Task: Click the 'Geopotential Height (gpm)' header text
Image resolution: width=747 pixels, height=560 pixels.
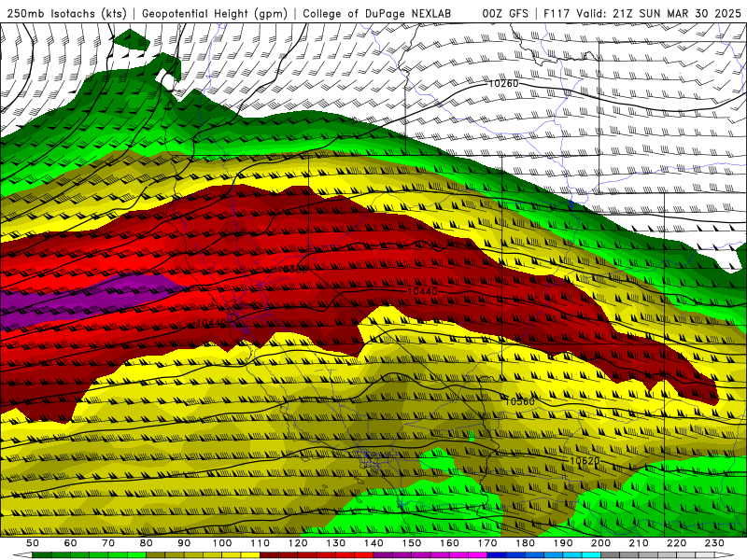Action: click(x=215, y=14)
